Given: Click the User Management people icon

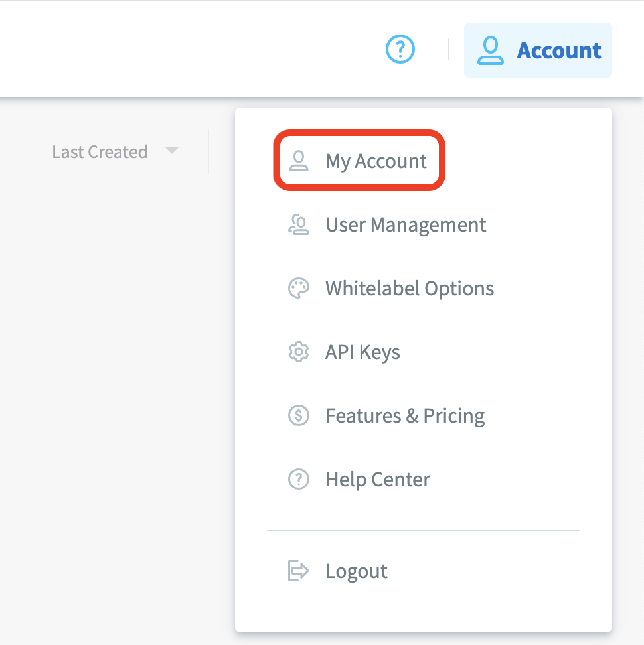Looking at the screenshot, I should point(299,225).
